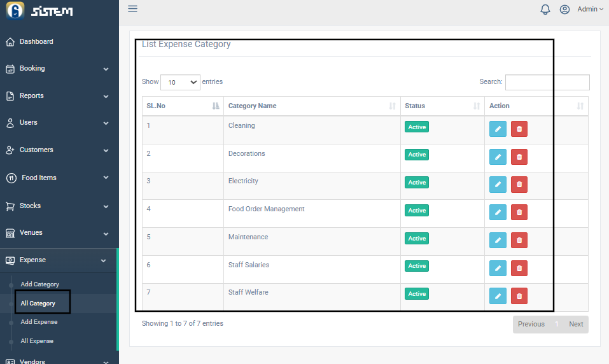The height and width of the screenshot is (364, 609).
Task: Edit the Maintenance category
Action: point(498,241)
